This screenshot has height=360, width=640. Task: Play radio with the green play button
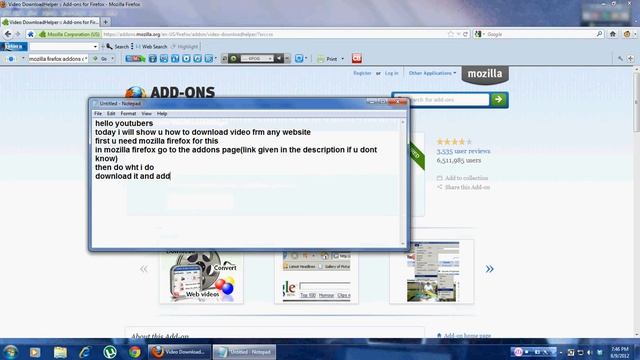click(x=233, y=59)
